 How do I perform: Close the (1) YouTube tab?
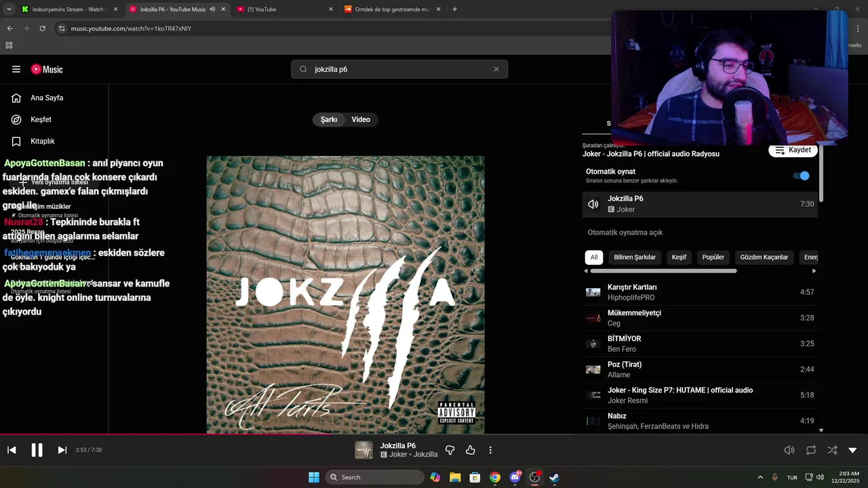pos(331,9)
